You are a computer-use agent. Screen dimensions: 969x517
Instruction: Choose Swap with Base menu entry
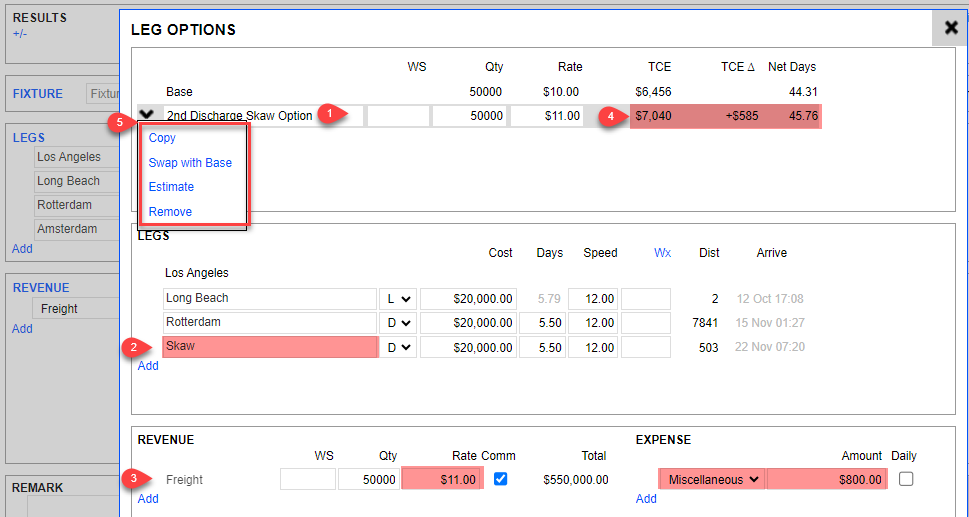point(190,163)
